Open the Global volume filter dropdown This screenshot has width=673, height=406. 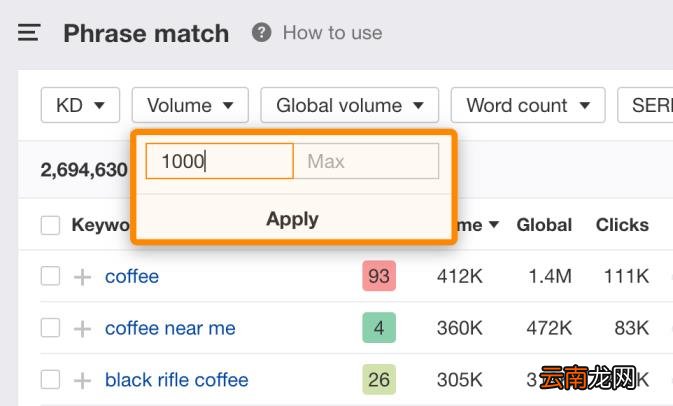point(350,105)
